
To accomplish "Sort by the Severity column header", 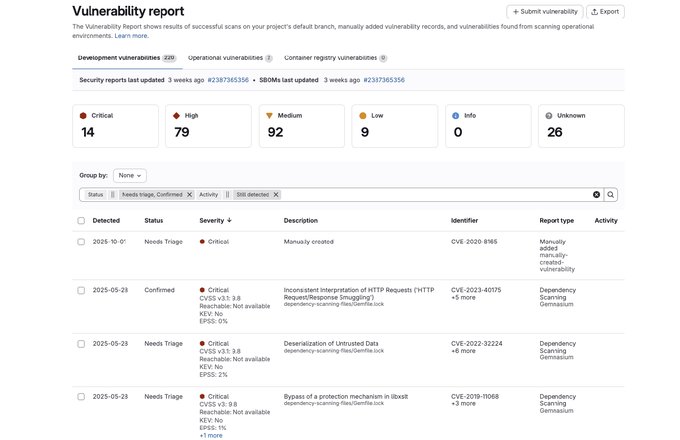I will point(216,221).
